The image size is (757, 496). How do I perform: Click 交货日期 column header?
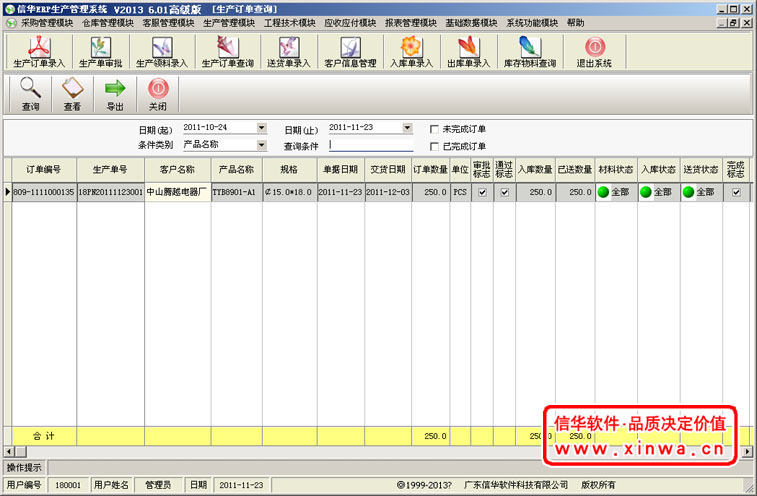coord(388,170)
